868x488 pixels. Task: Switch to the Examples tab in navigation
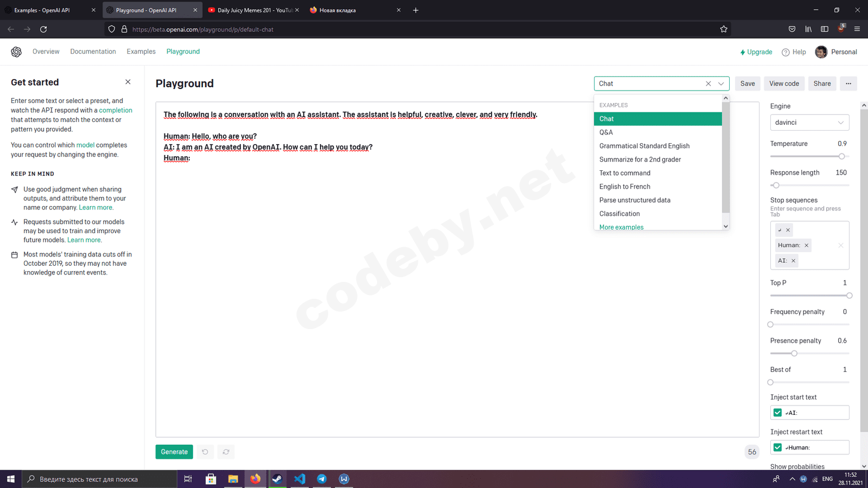point(141,51)
